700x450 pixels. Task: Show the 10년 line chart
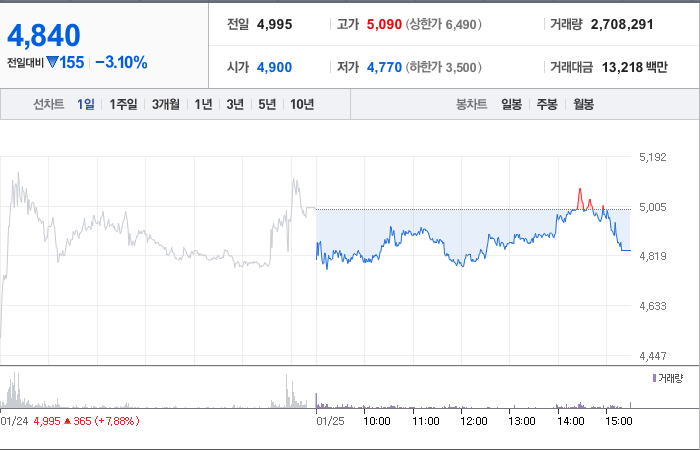[x=302, y=104]
